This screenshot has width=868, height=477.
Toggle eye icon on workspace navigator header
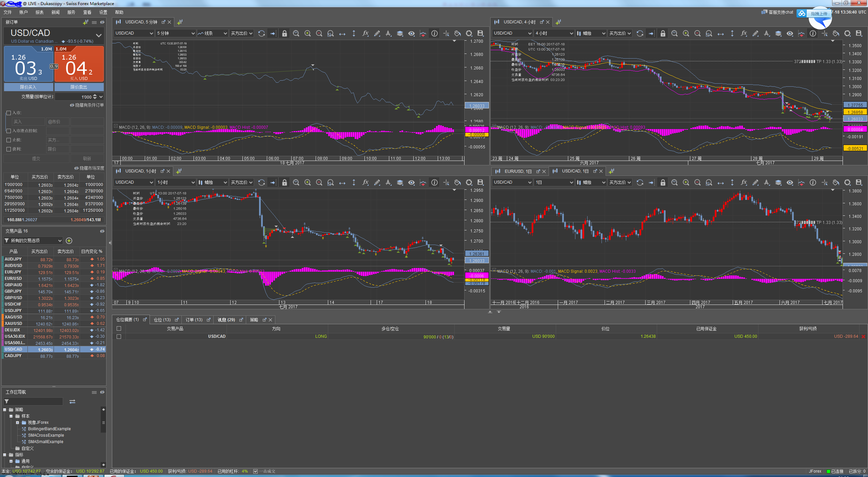(x=102, y=392)
